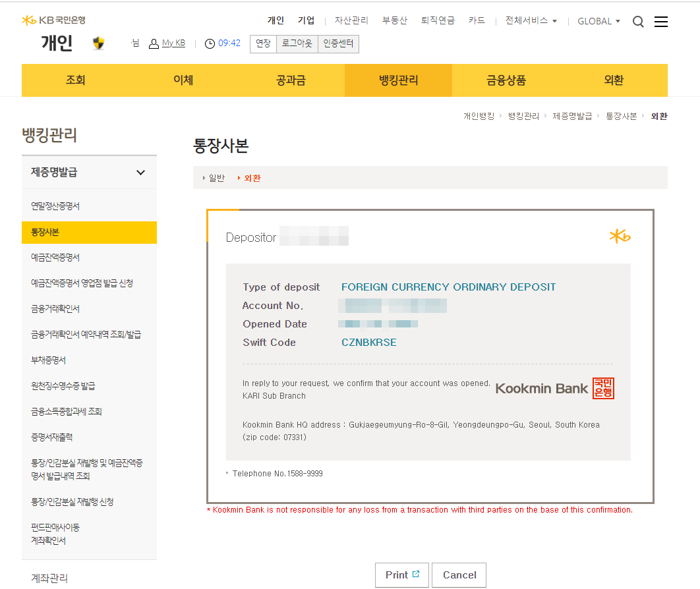
Task: Switch to the 일반 tab
Action: [216, 178]
